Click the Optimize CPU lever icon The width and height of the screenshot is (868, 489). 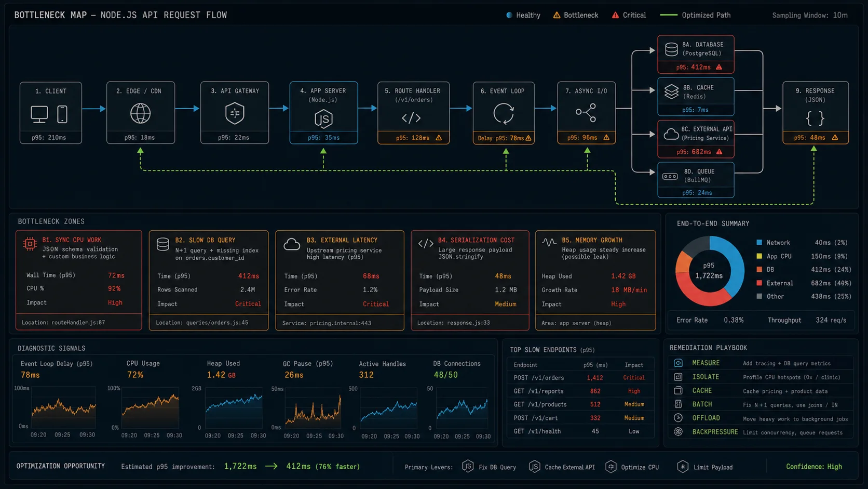coord(611,467)
